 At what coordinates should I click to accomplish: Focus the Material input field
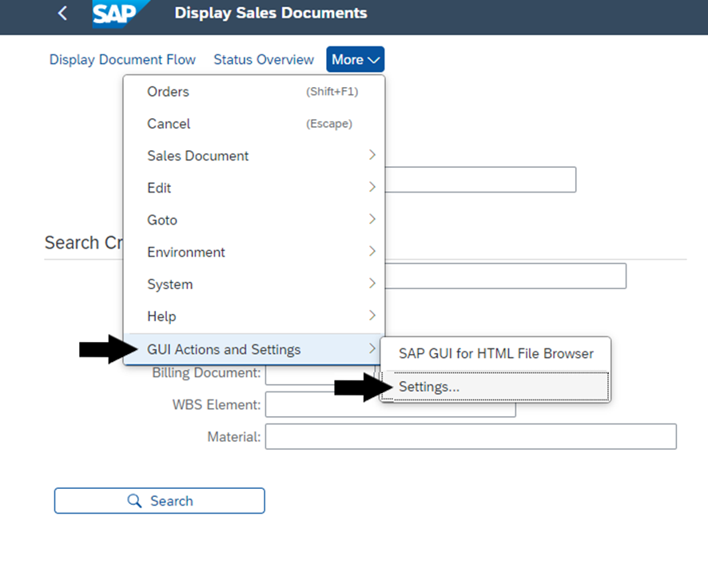click(471, 436)
